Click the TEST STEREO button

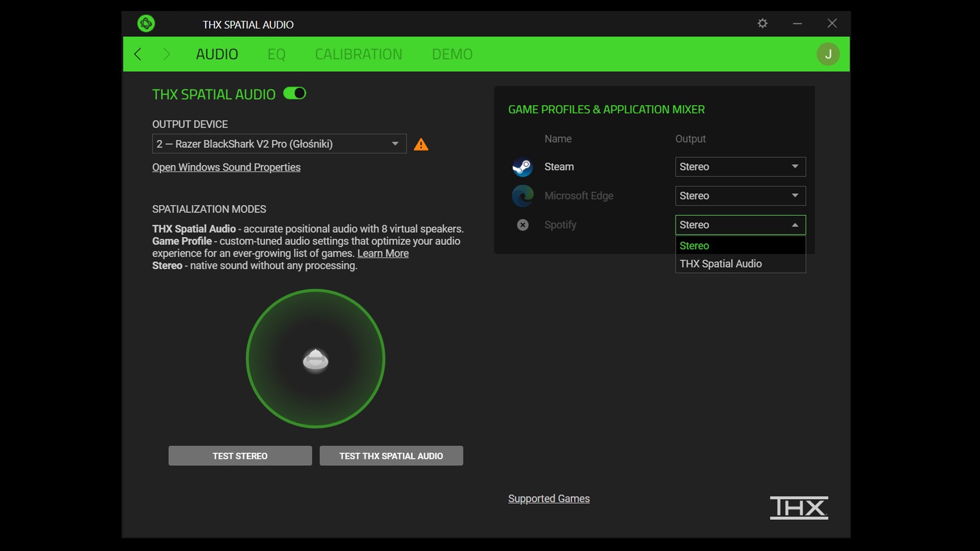point(240,456)
